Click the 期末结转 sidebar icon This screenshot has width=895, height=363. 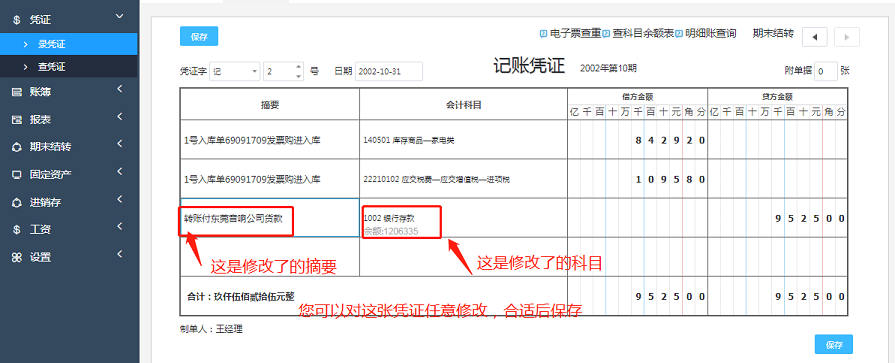17,147
